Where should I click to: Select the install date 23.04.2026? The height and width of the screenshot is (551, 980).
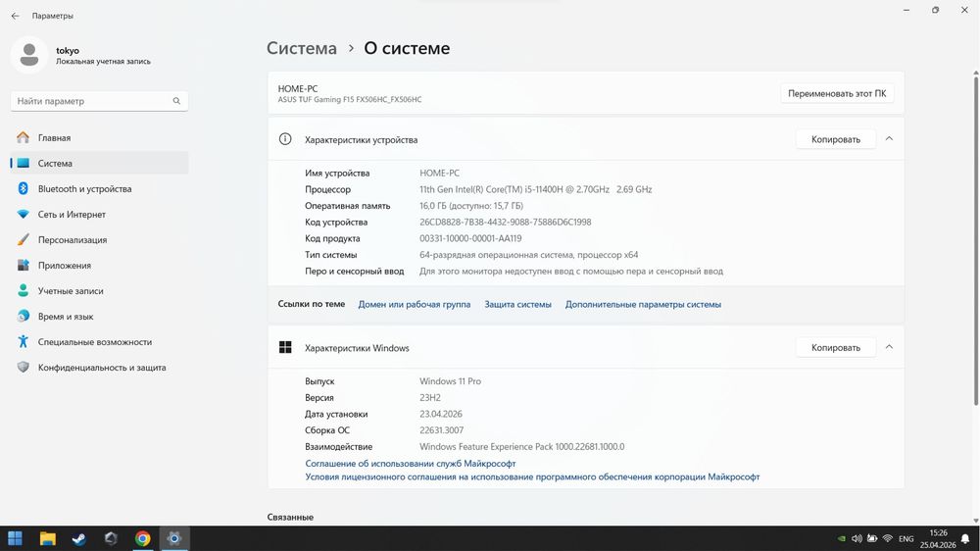[x=441, y=414]
